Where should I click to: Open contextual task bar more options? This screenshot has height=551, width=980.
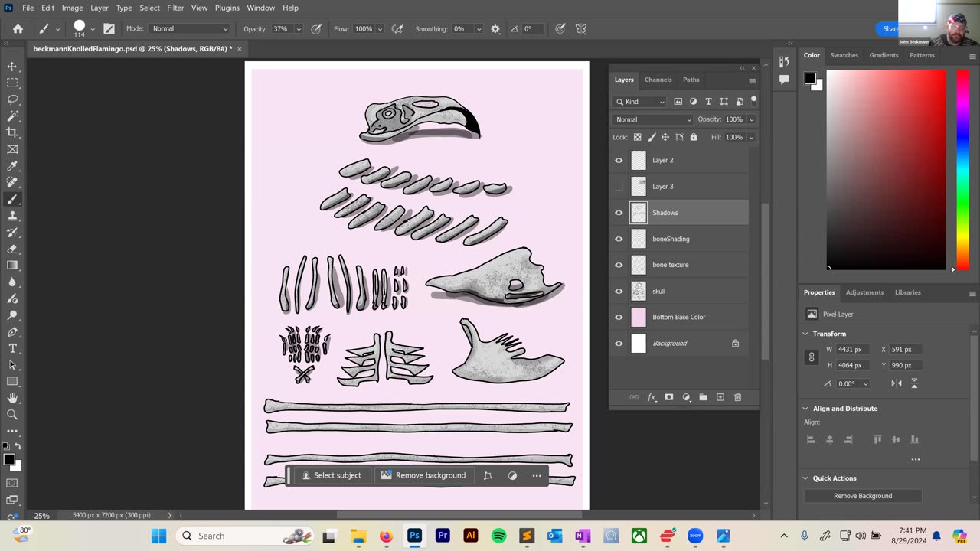(x=537, y=475)
